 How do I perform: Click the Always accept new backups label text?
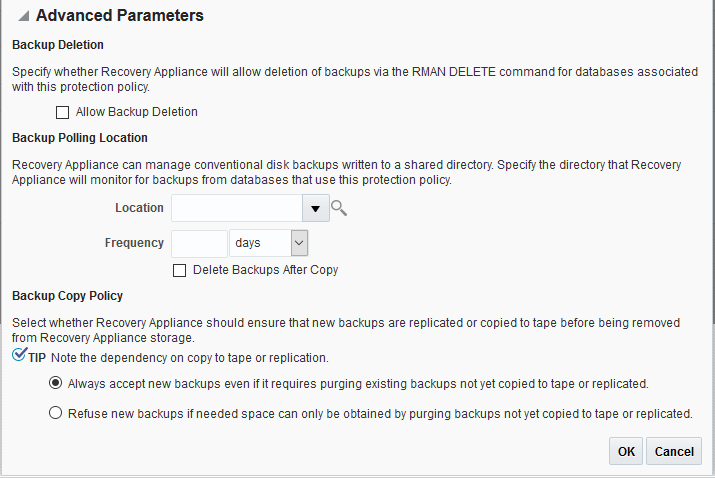point(358,383)
